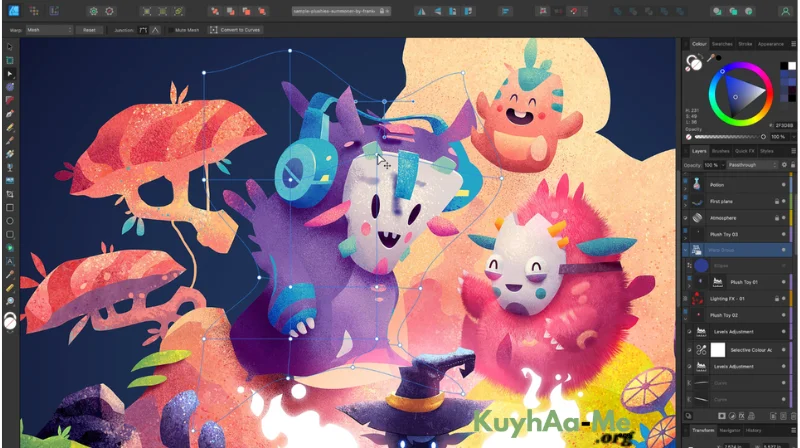Switch to the Pixel persona icon
Viewport: 800px width, 448px height.
click(34, 11)
